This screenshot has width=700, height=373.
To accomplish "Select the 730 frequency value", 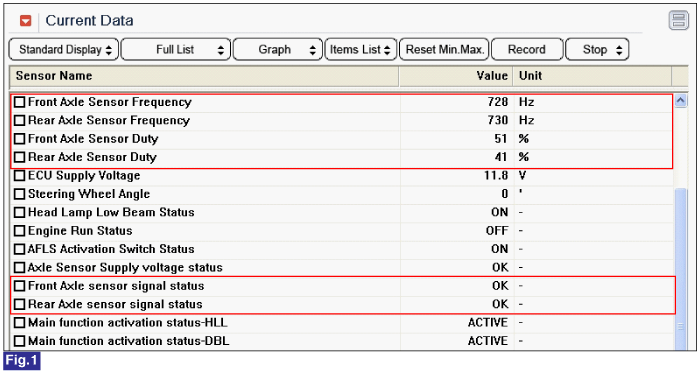I will [498, 120].
